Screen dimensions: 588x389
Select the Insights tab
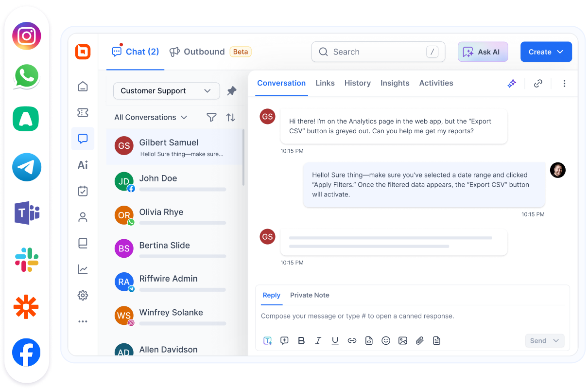[x=395, y=83]
